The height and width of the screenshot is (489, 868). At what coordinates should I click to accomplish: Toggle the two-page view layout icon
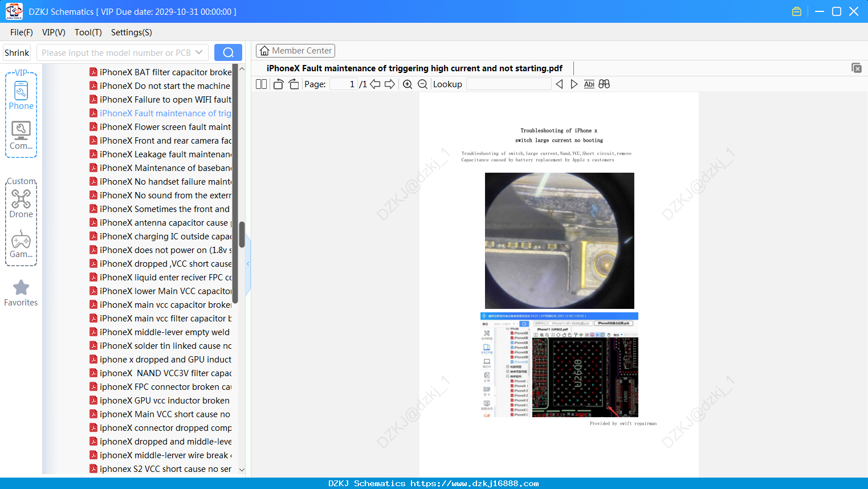pos(261,84)
